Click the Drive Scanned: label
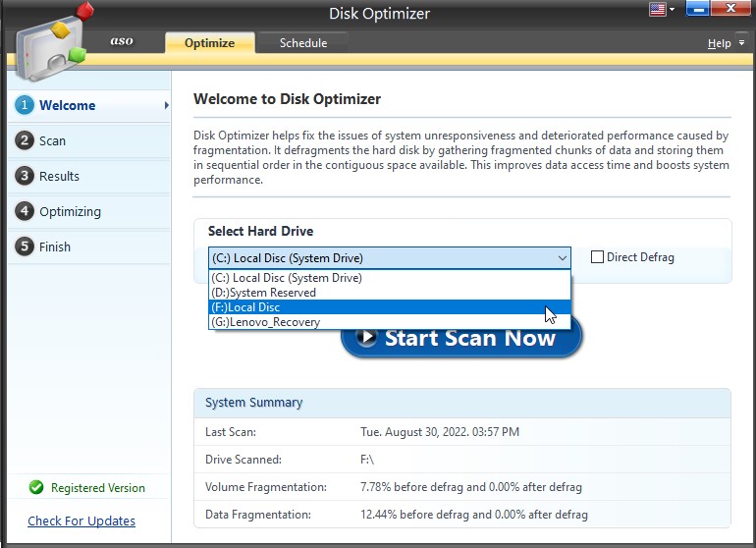 click(x=243, y=460)
